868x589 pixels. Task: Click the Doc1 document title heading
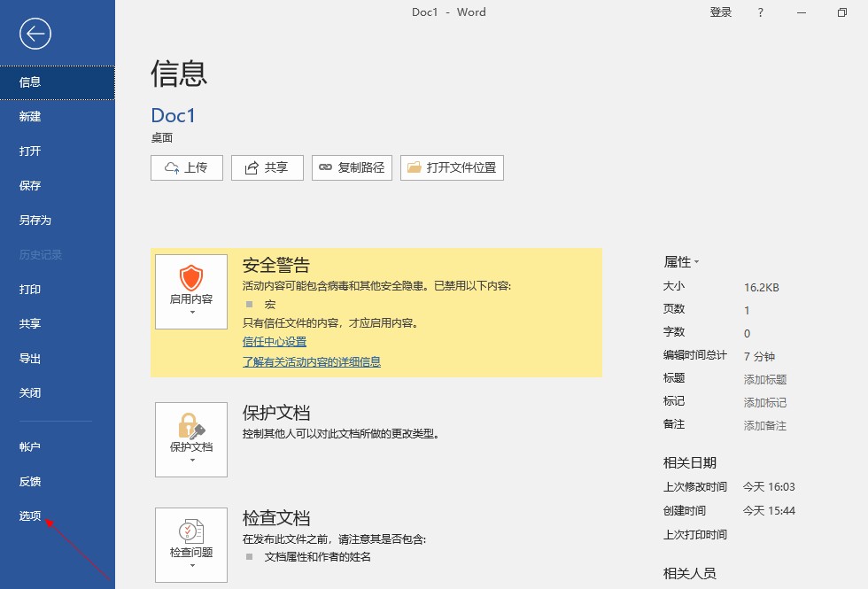tap(173, 116)
